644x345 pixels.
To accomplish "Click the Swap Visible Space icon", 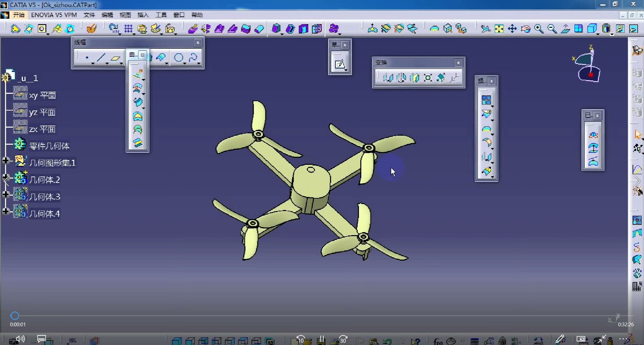I will coord(633,29).
